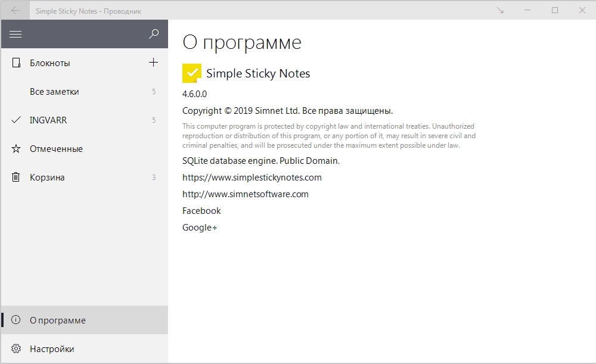Click the SQLite database engine text
The width and height of the screenshot is (596, 364).
(x=261, y=161)
